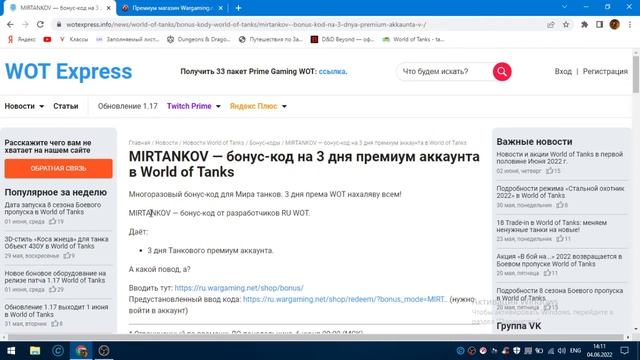Open the shop/redeem bonus_mode link
Screen dimensions: 640x360
coord(345,299)
